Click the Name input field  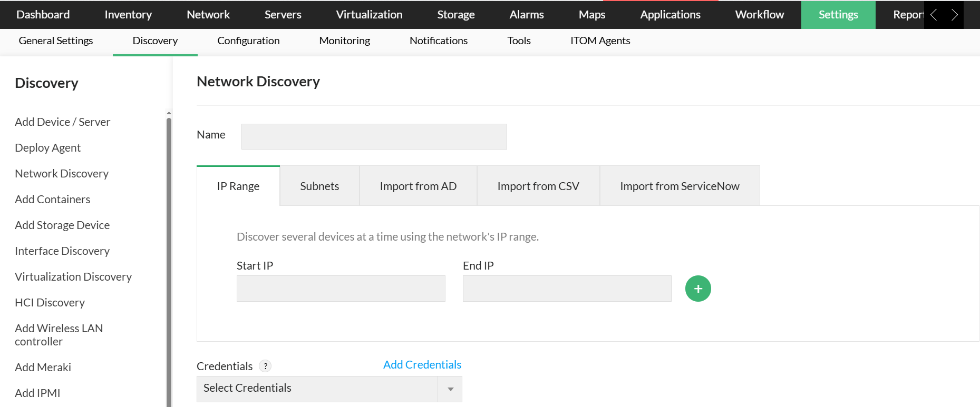pyautogui.click(x=374, y=136)
